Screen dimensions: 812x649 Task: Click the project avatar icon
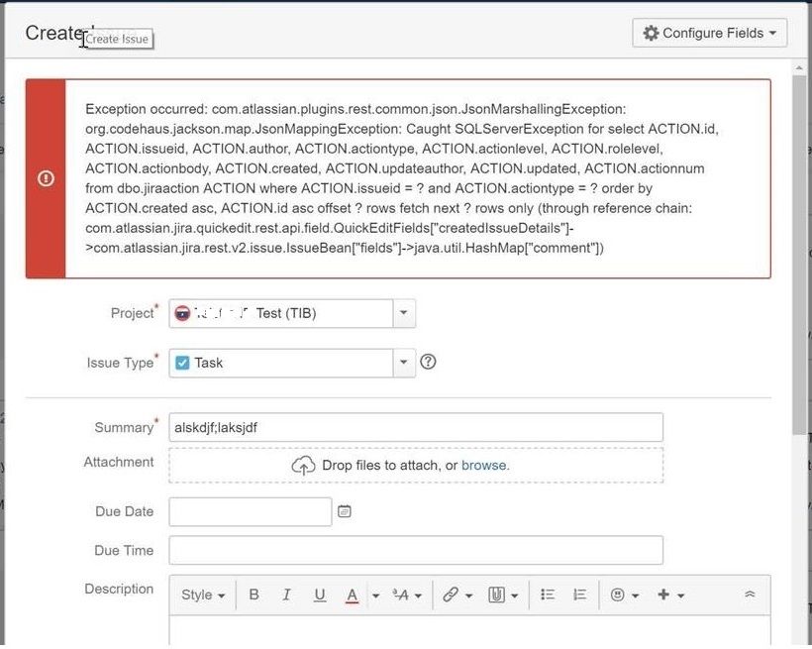click(x=182, y=313)
